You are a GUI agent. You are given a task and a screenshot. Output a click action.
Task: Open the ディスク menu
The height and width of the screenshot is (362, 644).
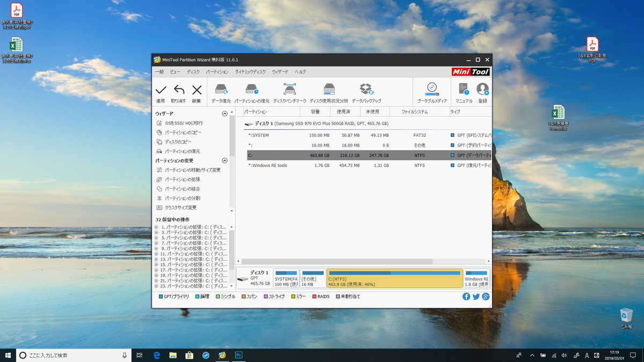tap(193, 72)
